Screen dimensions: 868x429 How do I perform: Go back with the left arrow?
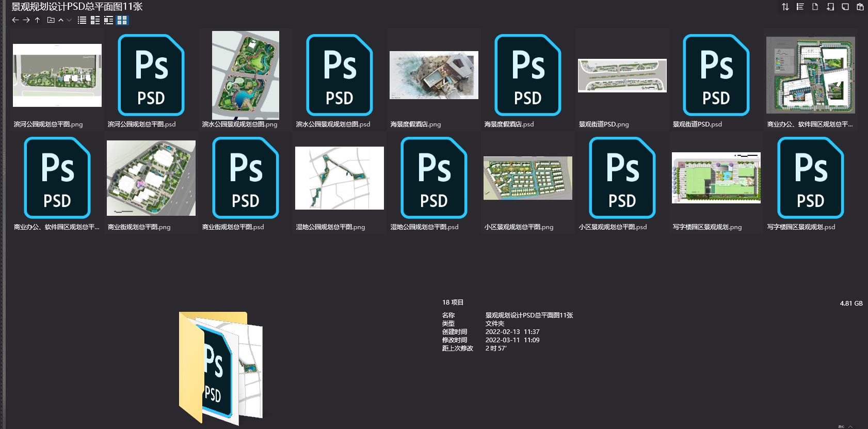click(x=15, y=20)
